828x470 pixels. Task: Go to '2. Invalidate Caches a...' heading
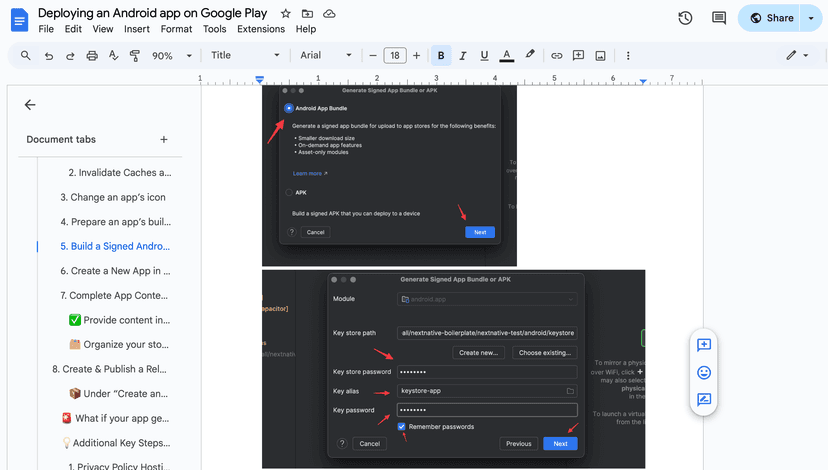coord(120,173)
